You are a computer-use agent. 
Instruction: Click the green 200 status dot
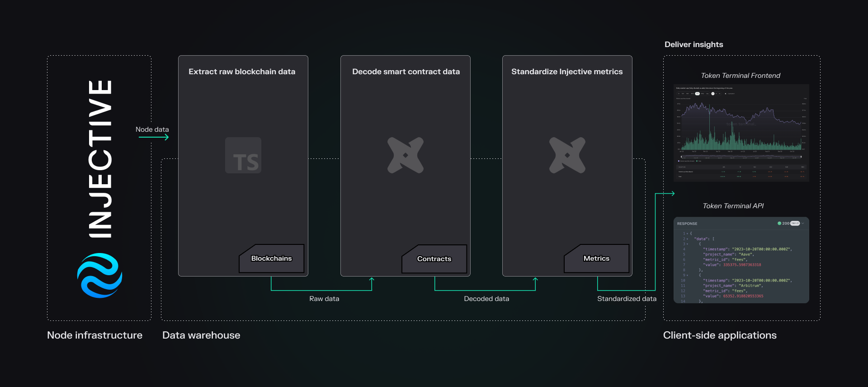tap(779, 223)
